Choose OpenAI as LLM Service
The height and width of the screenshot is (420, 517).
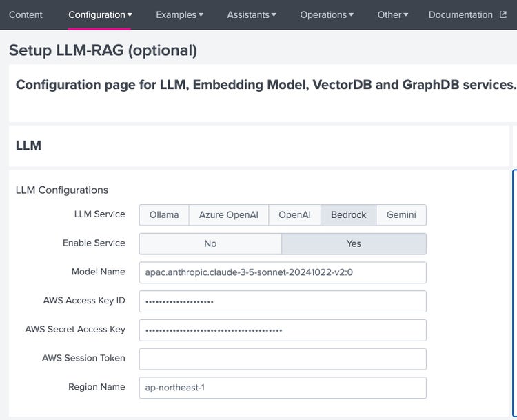[294, 214]
